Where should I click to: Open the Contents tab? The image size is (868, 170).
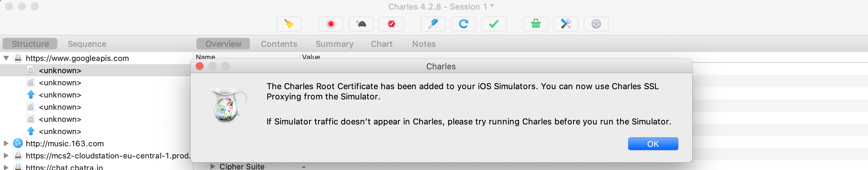click(279, 44)
